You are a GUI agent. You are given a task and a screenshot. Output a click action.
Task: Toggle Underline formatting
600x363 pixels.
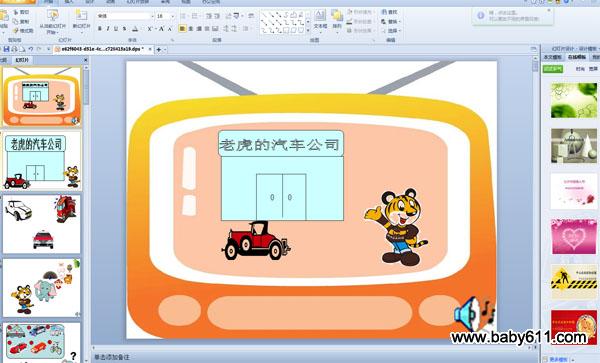coord(116,29)
